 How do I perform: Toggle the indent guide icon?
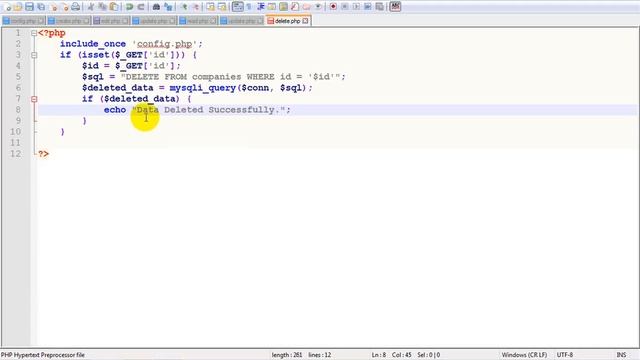(260, 7)
